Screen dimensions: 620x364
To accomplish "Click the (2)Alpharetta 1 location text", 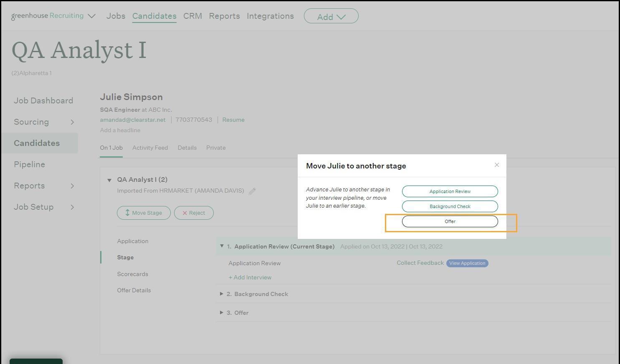I will [x=31, y=73].
